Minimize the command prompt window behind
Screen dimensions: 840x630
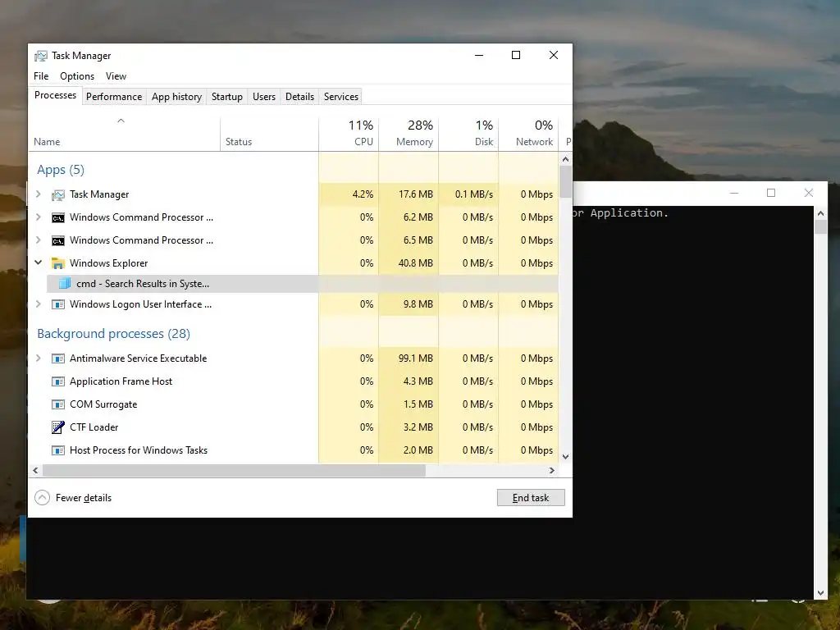[734, 193]
